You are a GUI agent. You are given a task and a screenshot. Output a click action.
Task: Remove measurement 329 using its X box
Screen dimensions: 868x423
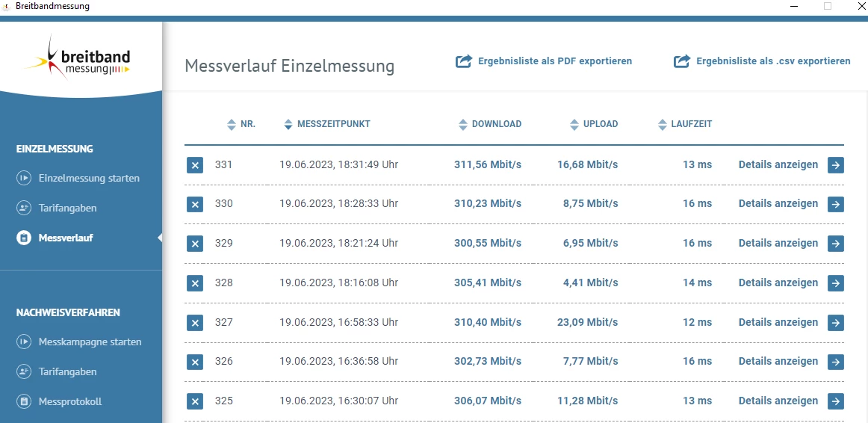(x=194, y=244)
